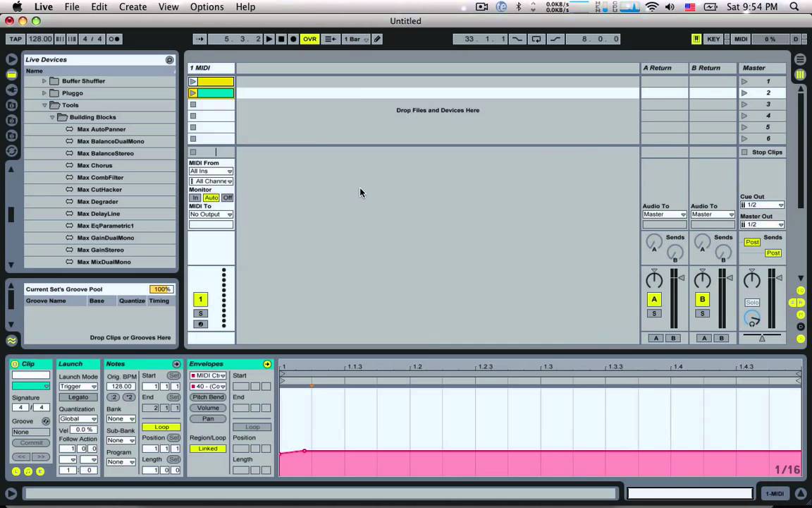Open the All Channels dropdown
Screen dimensions: 812x508
click(211, 181)
